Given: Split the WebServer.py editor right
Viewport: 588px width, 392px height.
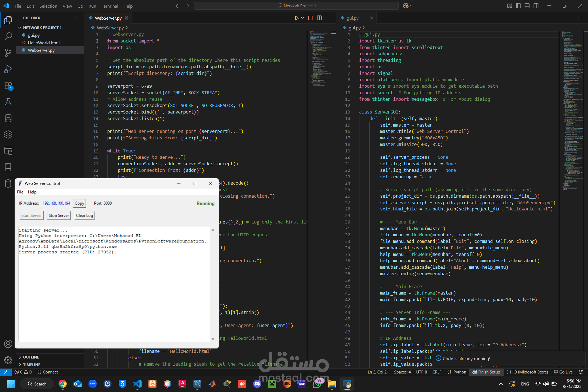Looking at the screenshot, I should coord(319,18).
